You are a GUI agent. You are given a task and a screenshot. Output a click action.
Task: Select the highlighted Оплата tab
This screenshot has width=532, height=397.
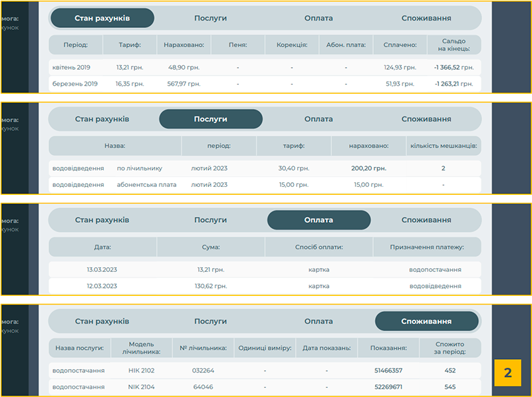[x=319, y=220]
